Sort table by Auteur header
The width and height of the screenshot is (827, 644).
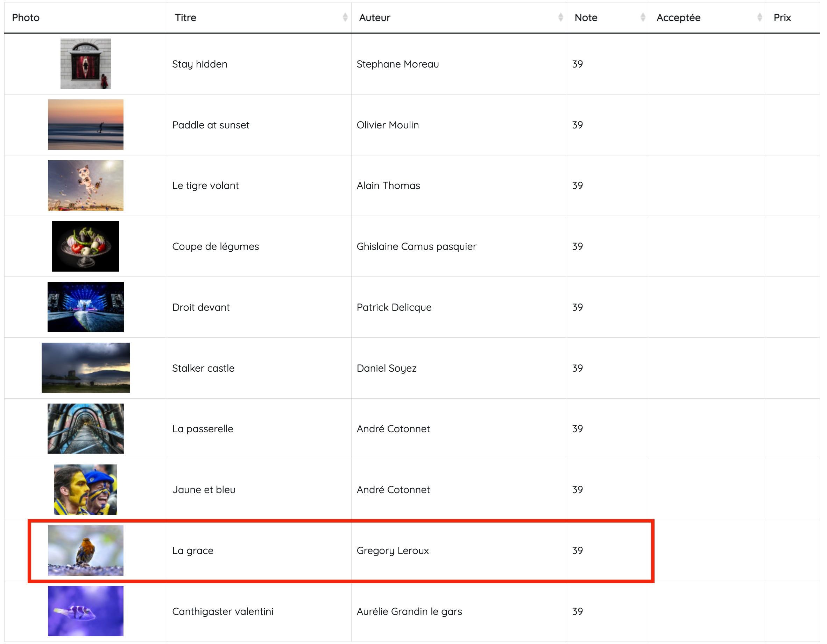click(375, 17)
